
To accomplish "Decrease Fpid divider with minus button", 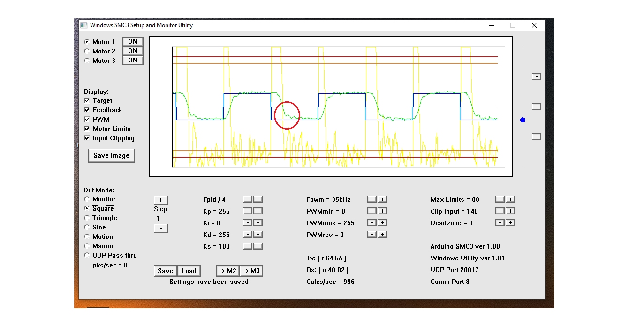I will (x=247, y=199).
